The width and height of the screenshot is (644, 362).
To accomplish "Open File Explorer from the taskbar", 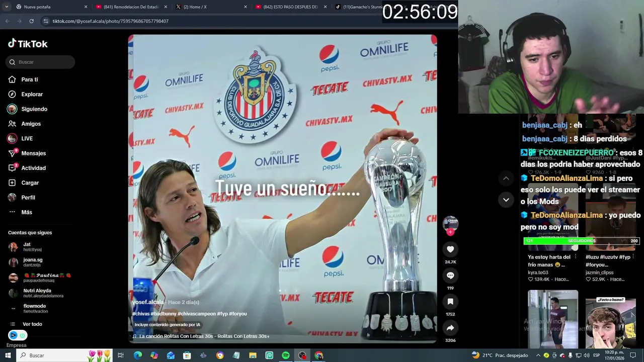I will tap(253, 355).
